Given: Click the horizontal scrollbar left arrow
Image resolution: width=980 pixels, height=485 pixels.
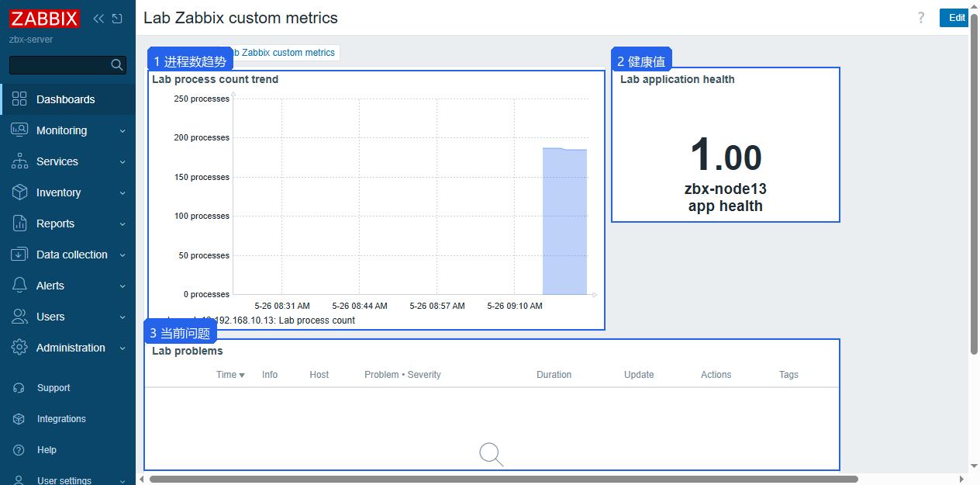Looking at the screenshot, I should (141, 479).
